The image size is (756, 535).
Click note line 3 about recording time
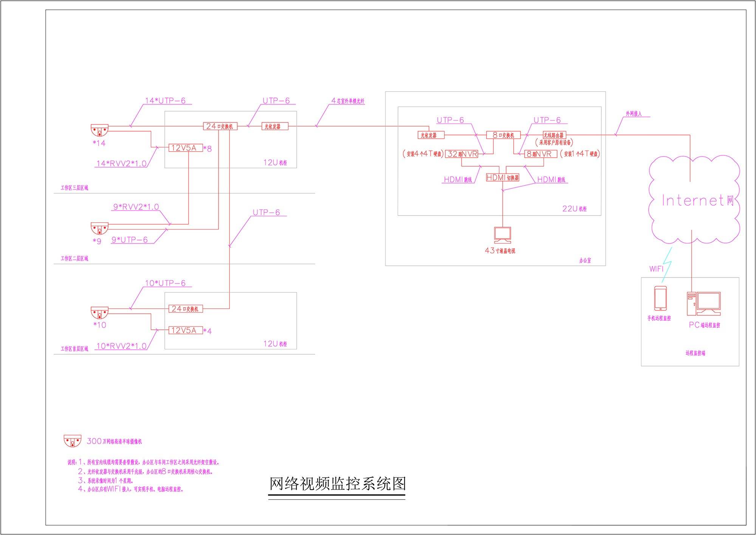(105, 481)
